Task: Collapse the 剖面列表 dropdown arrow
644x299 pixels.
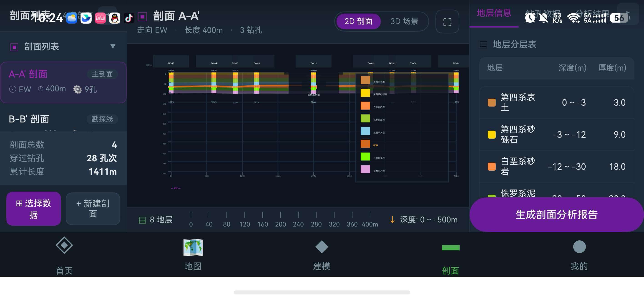Action: pos(113,46)
